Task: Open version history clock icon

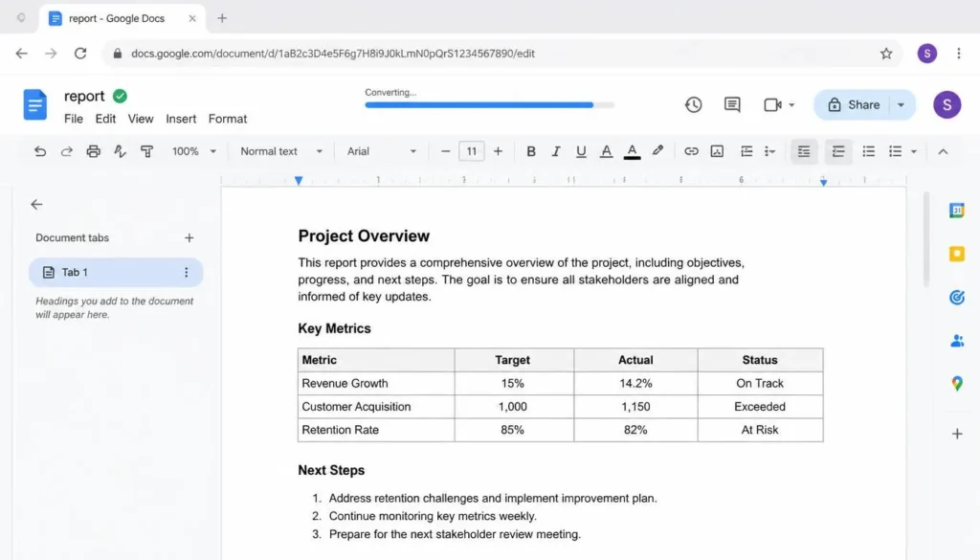Action: [693, 105]
